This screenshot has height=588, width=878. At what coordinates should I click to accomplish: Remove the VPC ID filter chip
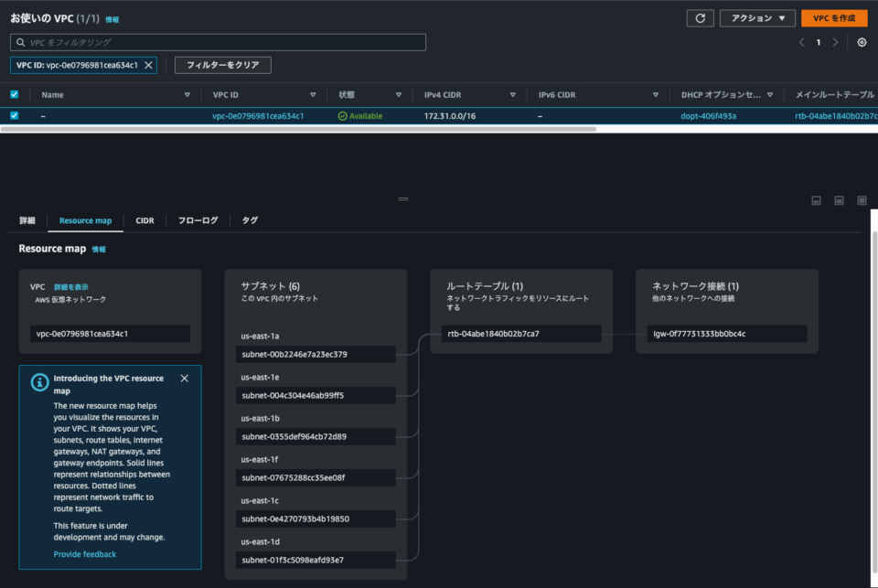[149, 65]
